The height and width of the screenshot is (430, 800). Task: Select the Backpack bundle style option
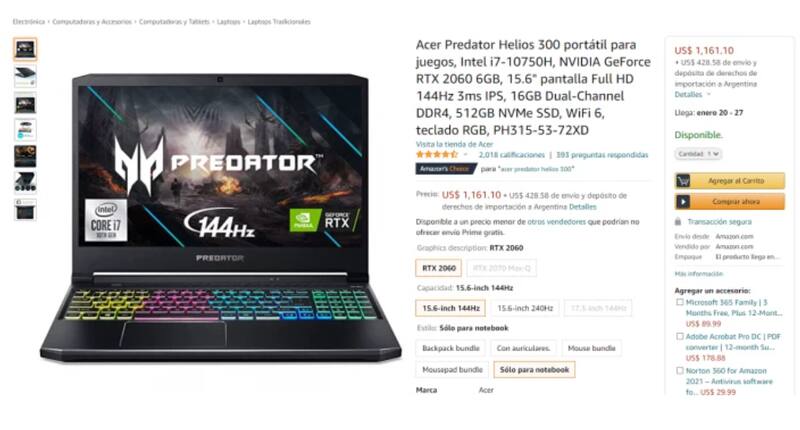[x=451, y=348]
